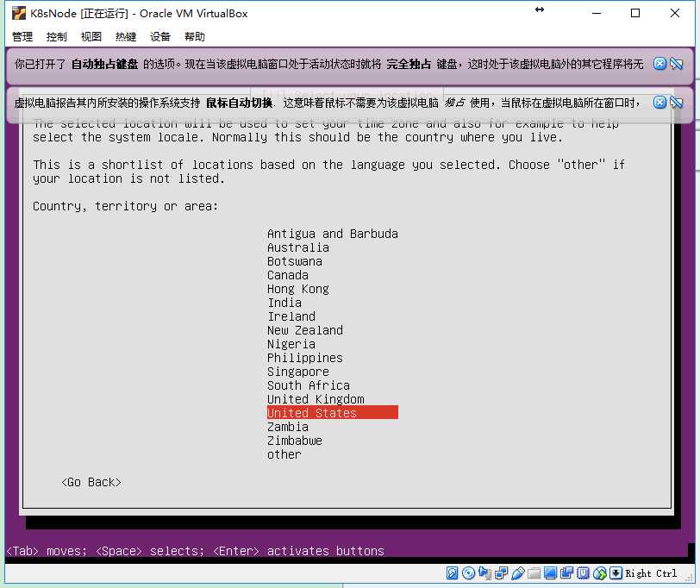Open the 管理 menu
Screen dimensions: 700x588
click(22, 36)
